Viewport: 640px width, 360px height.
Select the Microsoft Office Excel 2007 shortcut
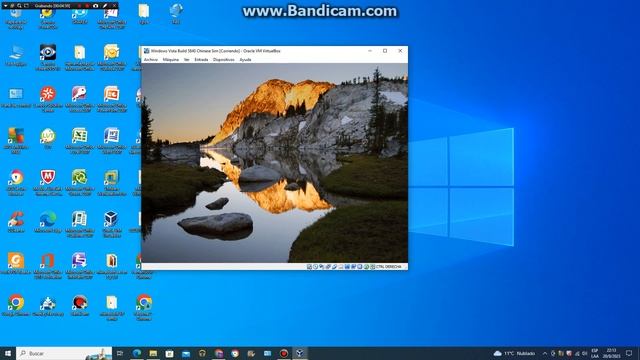tap(80, 136)
